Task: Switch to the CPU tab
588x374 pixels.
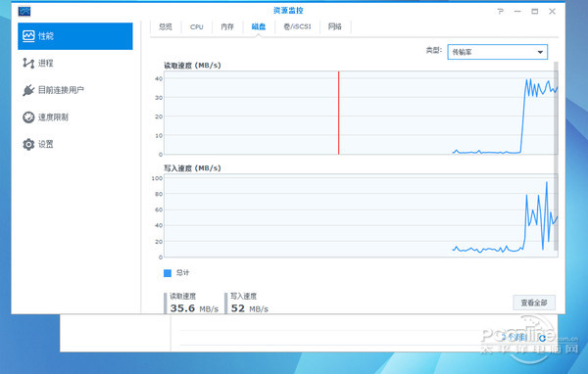Action: (x=197, y=26)
